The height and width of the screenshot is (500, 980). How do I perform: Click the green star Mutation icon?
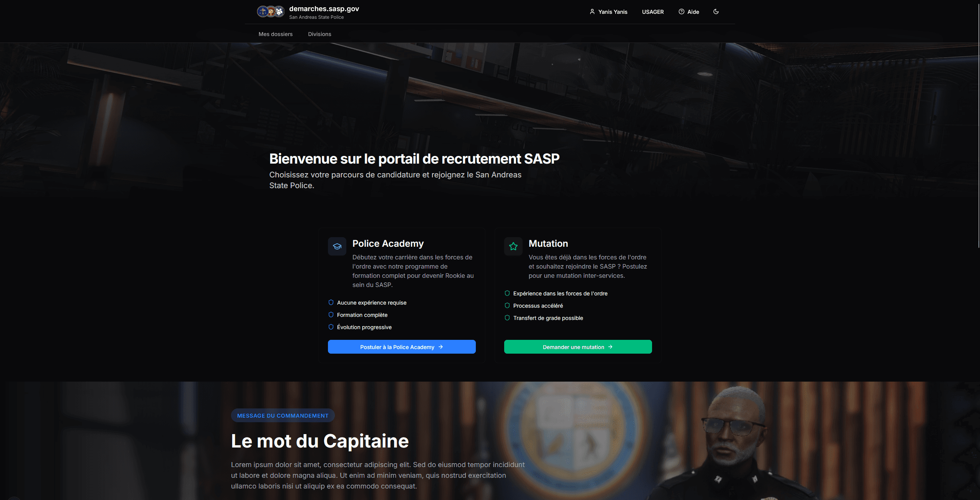pos(513,246)
